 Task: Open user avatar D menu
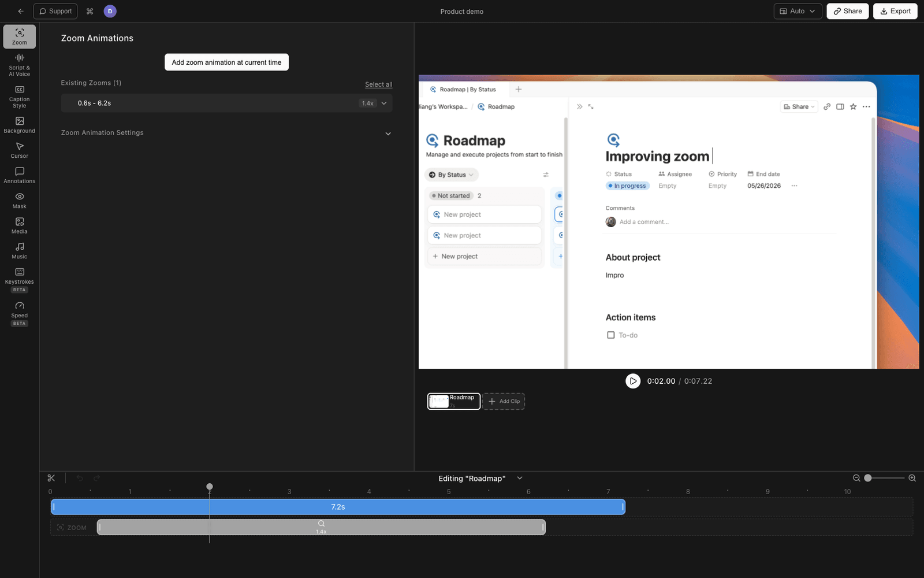110,11
